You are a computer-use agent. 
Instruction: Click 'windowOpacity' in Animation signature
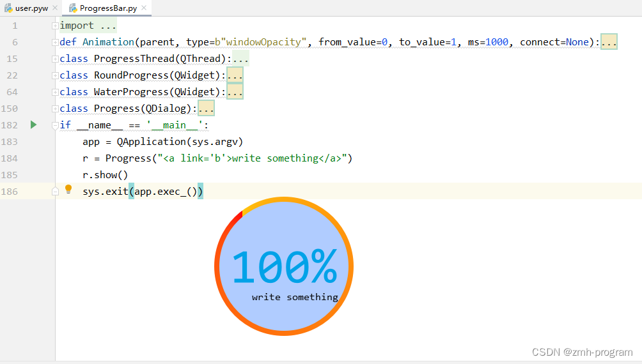click(x=263, y=42)
